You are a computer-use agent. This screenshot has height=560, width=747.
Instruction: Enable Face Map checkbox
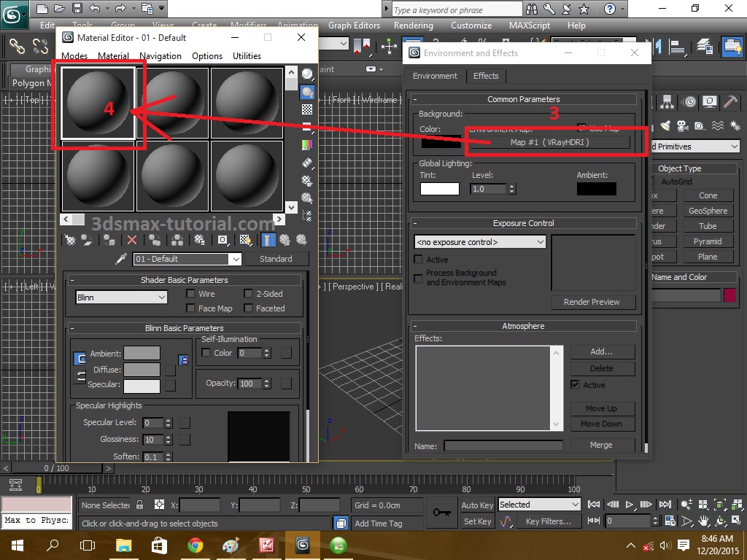[x=190, y=308]
